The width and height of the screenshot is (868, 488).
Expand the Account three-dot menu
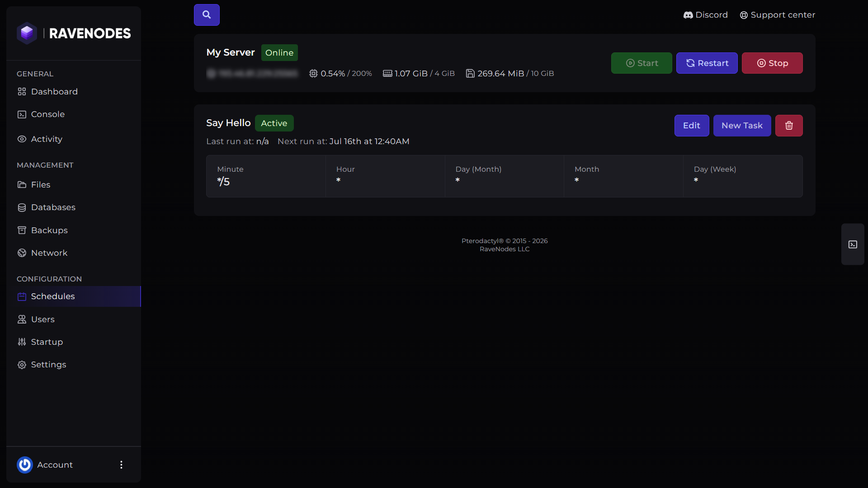pos(121,465)
